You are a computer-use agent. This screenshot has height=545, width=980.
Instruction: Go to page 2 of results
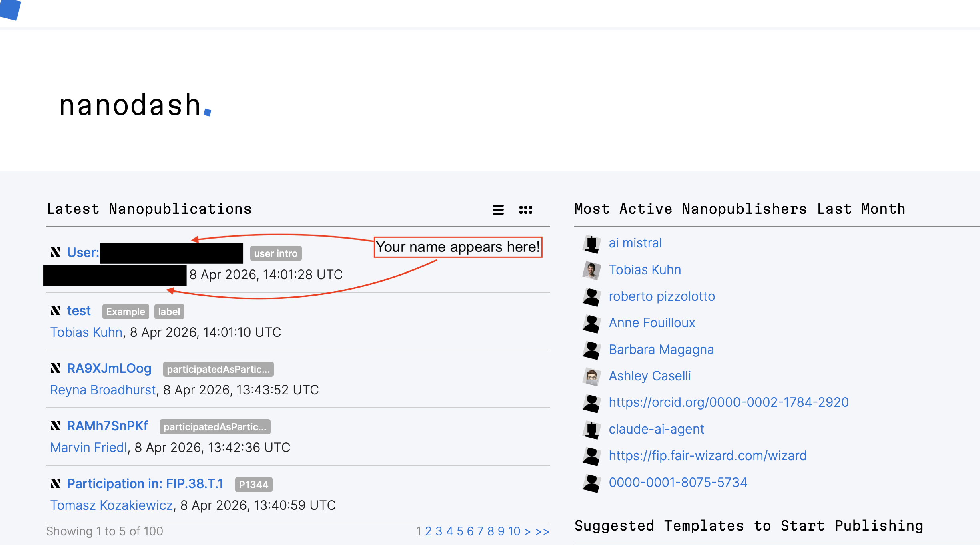pyautogui.click(x=428, y=531)
